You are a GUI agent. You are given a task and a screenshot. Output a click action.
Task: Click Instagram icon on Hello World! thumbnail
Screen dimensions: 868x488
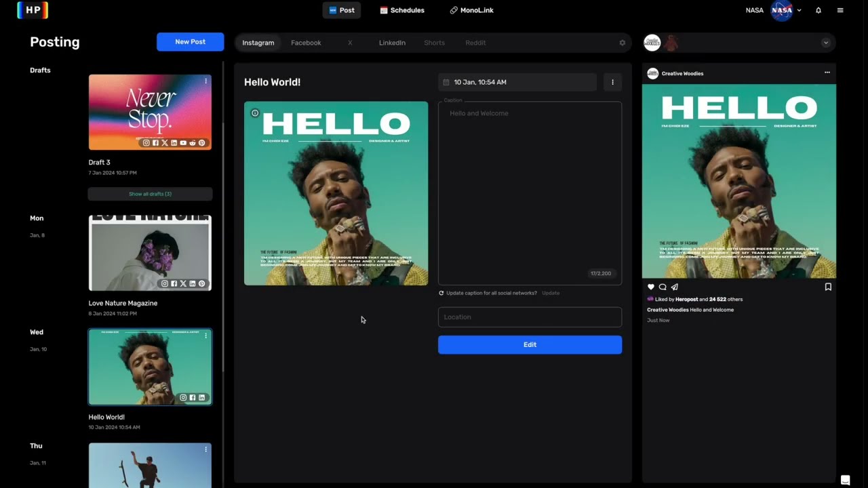pyautogui.click(x=183, y=397)
